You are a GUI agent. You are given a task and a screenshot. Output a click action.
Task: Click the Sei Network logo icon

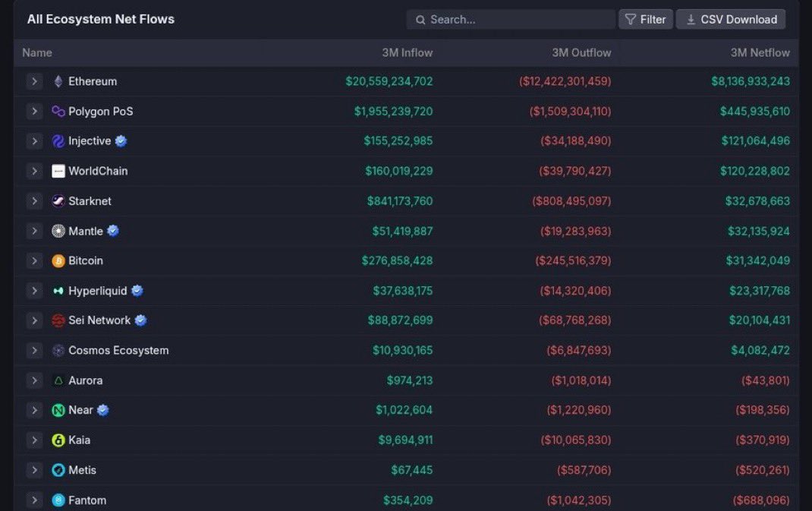(x=58, y=320)
